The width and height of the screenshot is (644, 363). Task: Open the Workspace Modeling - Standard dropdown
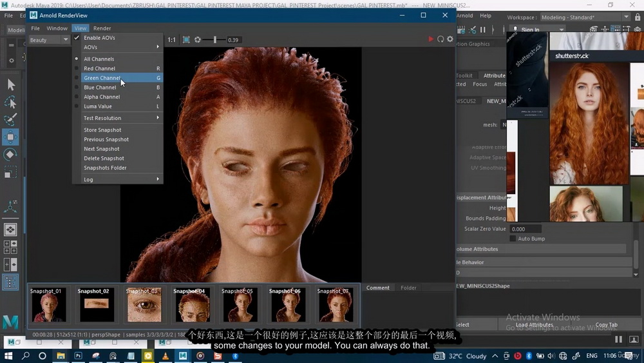point(585,17)
